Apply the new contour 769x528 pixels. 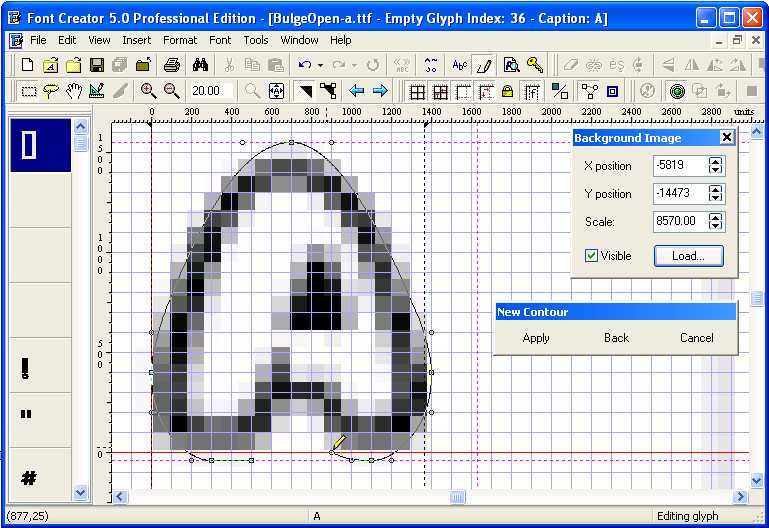[536, 338]
